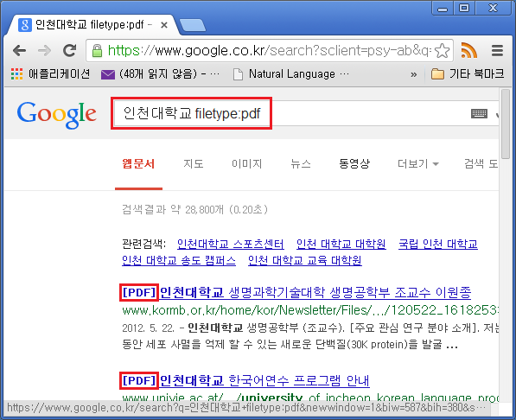Click the browser tab titled 인천대학교 filetype:pdf
Viewport: 516px width, 420px height.
[89, 25]
